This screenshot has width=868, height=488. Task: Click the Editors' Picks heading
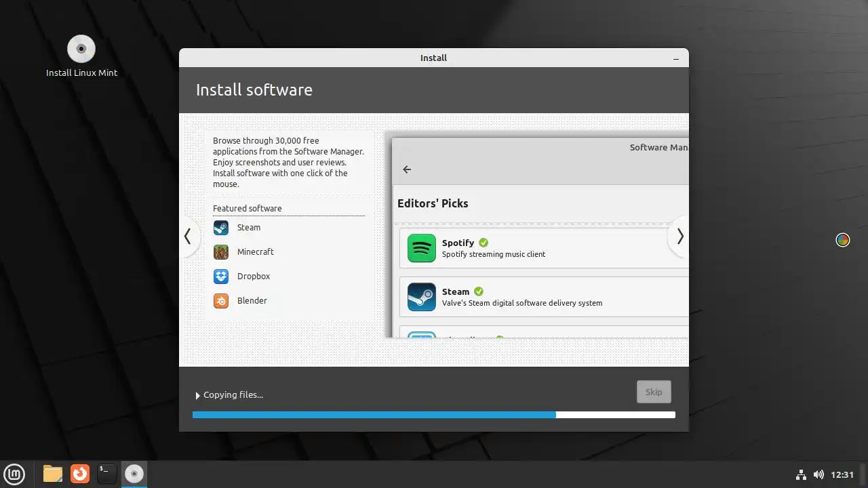[433, 203]
